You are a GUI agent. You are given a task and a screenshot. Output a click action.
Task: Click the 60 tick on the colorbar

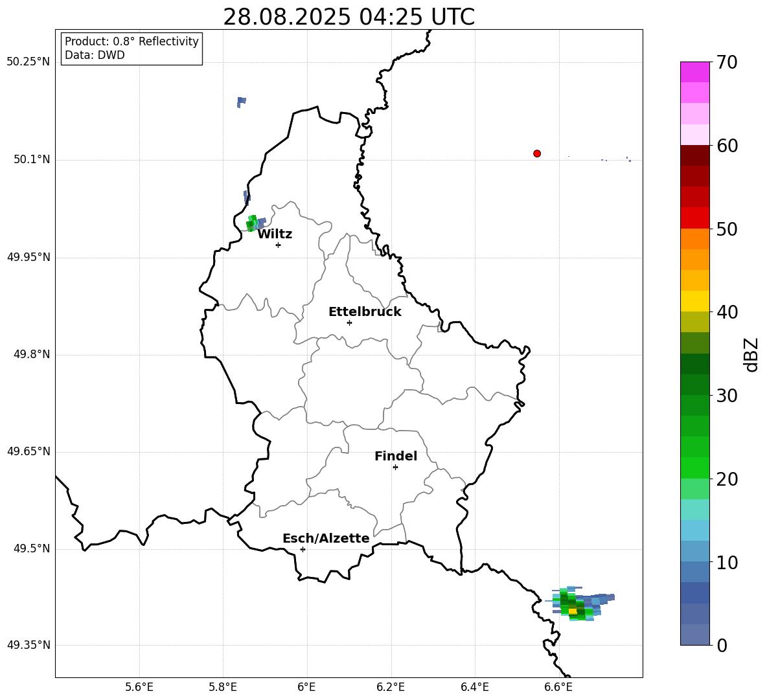pos(727,146)
